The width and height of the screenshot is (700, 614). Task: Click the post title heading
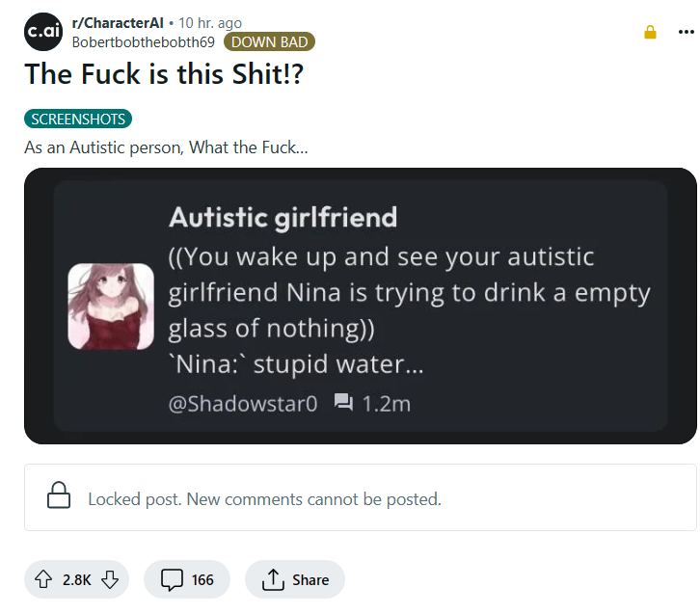(x=164, y=74)
